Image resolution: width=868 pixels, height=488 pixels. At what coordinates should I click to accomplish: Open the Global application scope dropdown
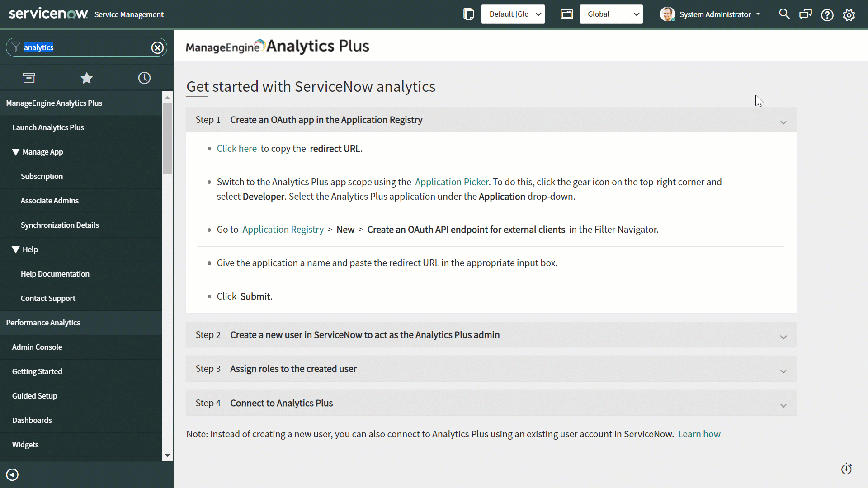pos(611,14)
